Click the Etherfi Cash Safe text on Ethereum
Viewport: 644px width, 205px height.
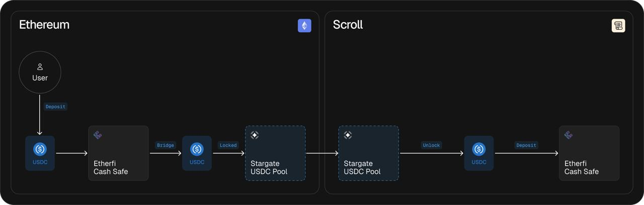[x=111, y=168]
